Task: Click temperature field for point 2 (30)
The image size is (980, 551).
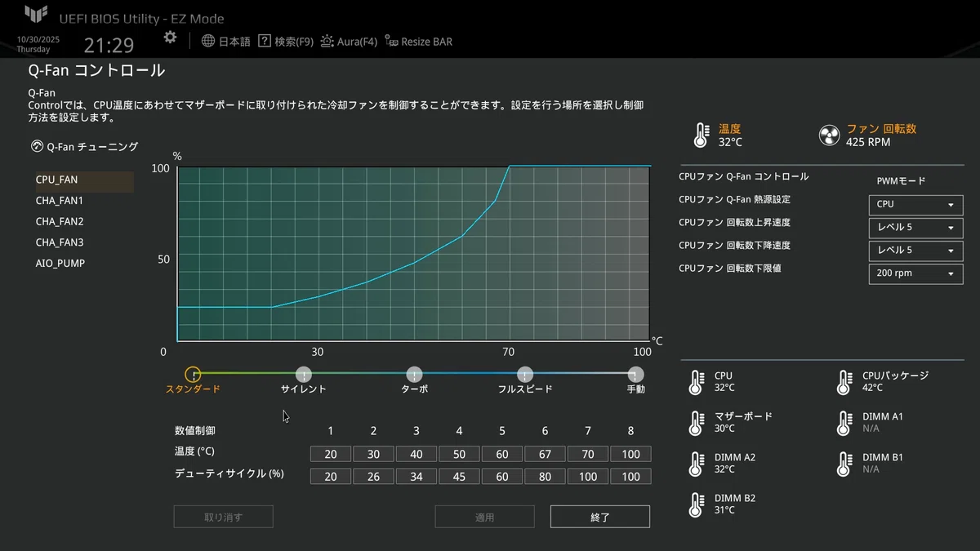Action: coord(373,455)
